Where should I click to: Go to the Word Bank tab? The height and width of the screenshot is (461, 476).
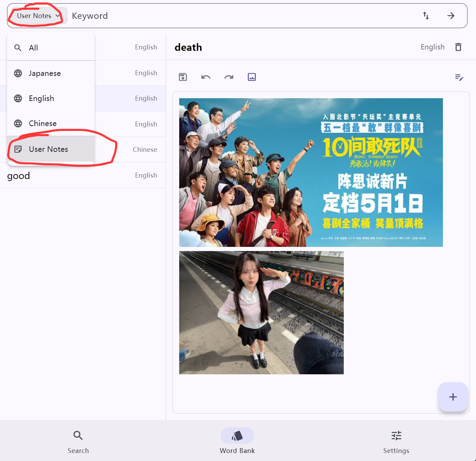(x=237, y=442)
